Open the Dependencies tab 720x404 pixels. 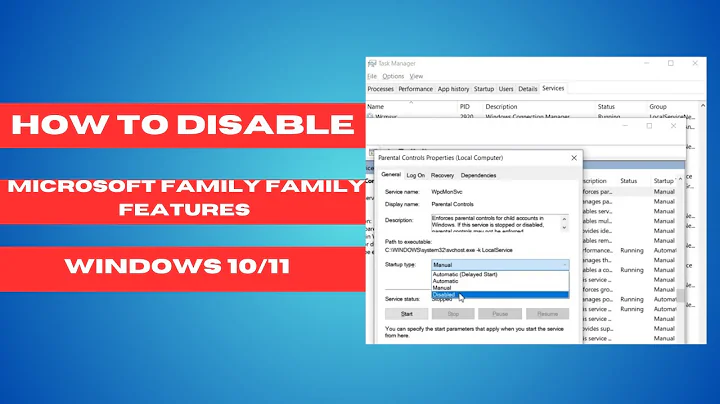(478, 175)
